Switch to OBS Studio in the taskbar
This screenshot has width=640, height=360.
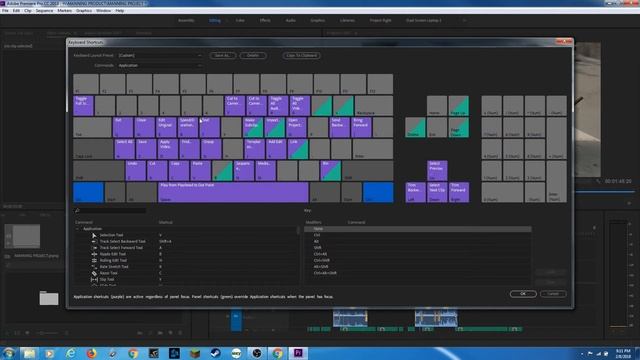(257, 353)
